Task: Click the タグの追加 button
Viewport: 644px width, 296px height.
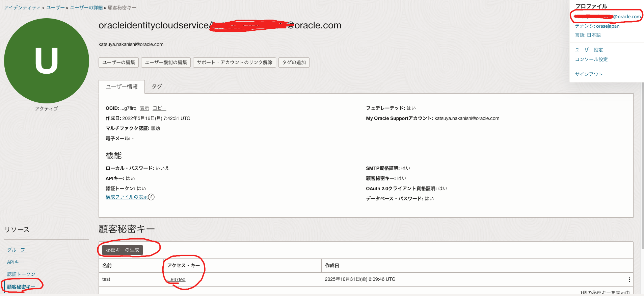Action: [x=294, y=63]
